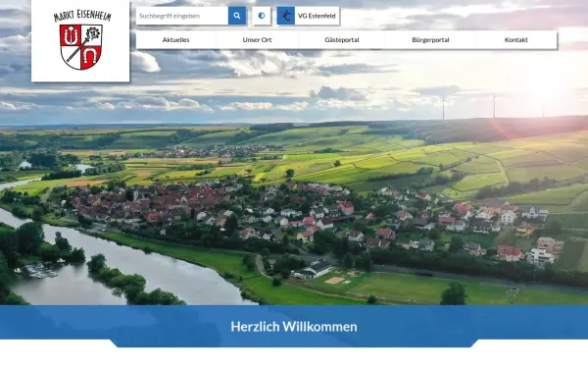Click the Herzlich Willkommen heading
Image resolution: width=588 pixels, height=368 pixels.
(x=294, y=327)
